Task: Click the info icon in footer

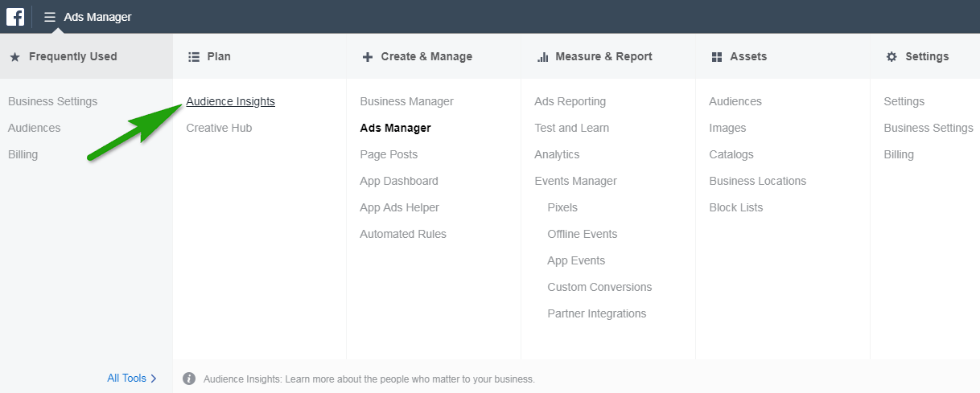Action: click(x=189, y=379)
